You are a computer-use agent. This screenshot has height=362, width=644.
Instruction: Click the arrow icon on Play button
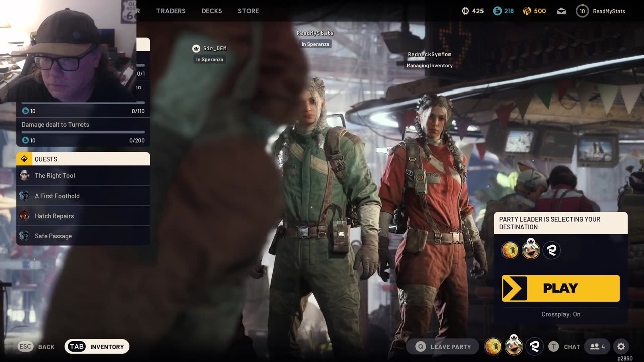point(514,288)
